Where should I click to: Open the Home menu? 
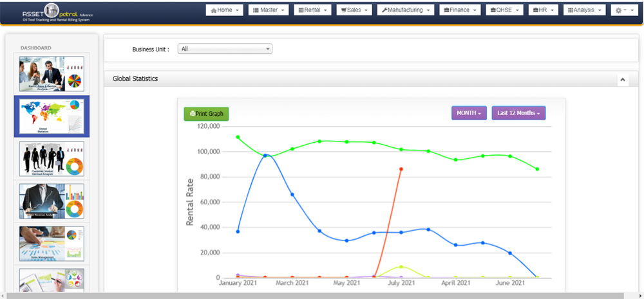point(225,10)
